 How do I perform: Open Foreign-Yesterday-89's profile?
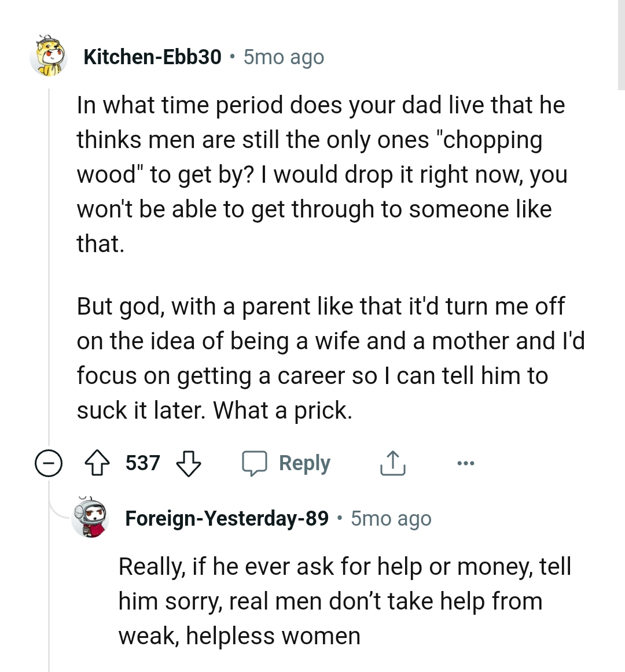(226, 518)
